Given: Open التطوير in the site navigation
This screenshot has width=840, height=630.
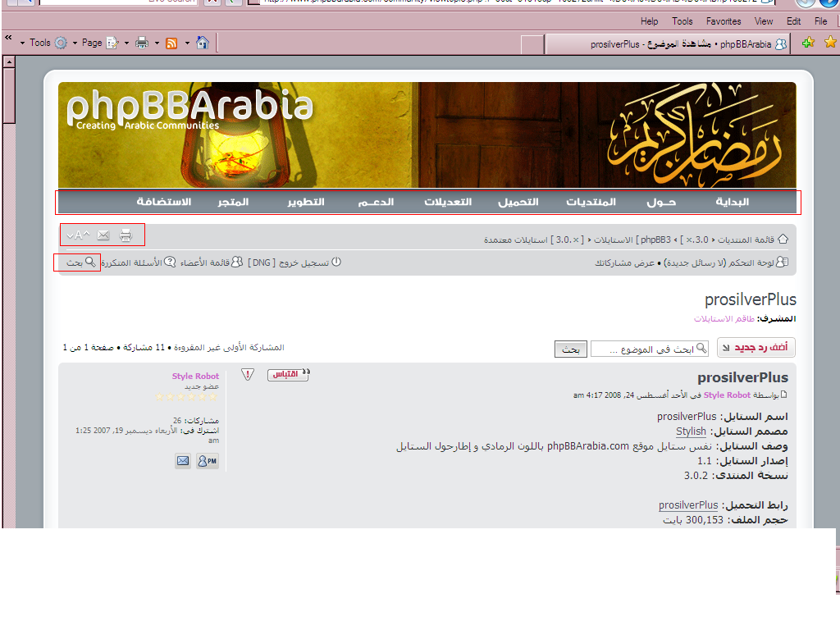Looking at the screenshot, I should point(306,202).
